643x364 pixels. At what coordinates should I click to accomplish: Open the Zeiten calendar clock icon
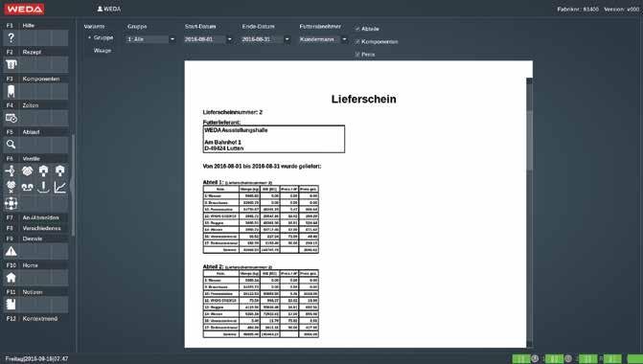11,118
